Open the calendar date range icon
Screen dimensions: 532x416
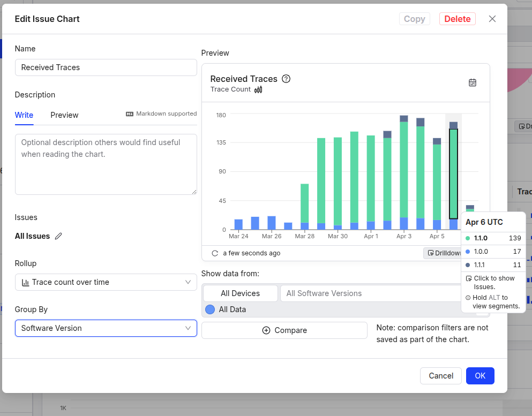pyautogui.click(x=472, y=82)
